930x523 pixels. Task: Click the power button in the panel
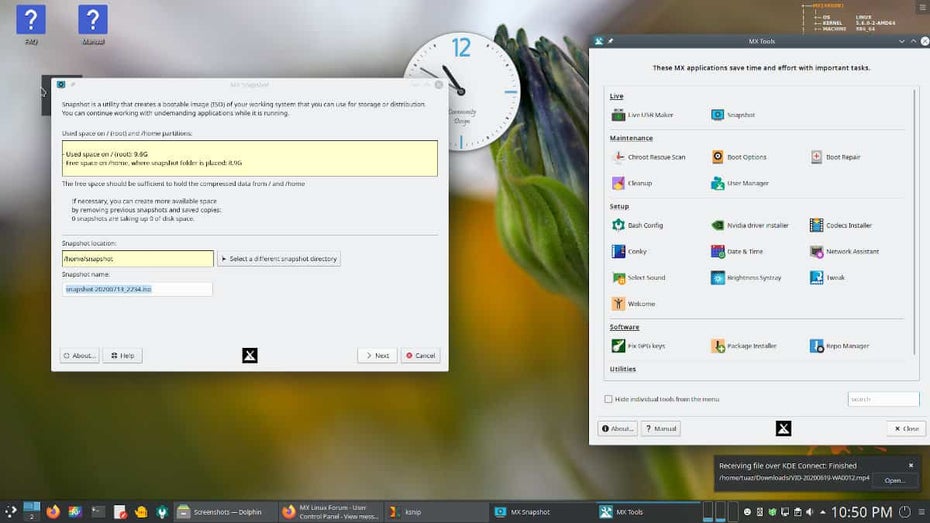click(x=904, y=512)
